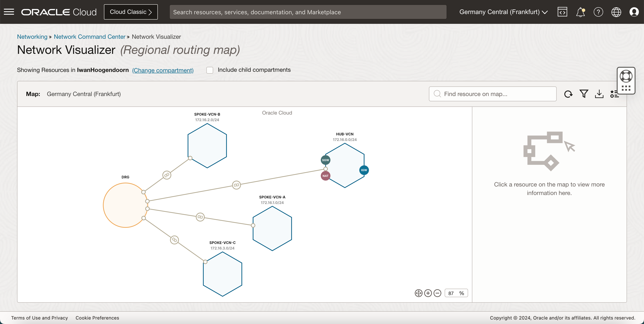Click the filter icon on the map toolbar
644x324 pixels.
[x=584, y=93]
